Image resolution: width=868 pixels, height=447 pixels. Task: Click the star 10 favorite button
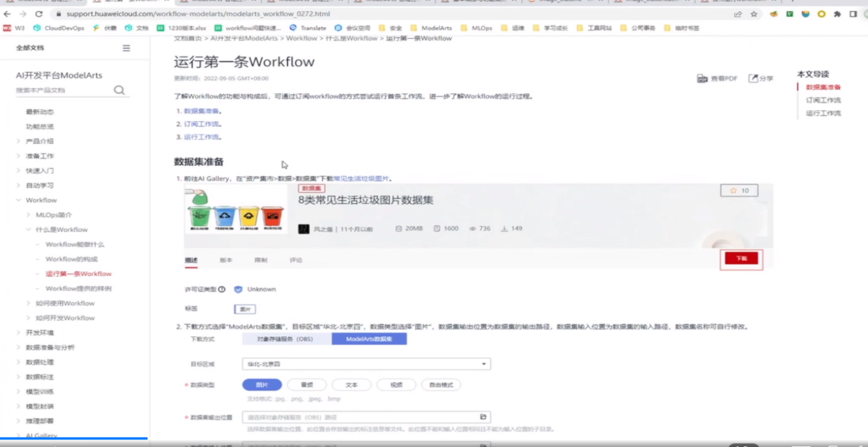click(x=739, y=190)
